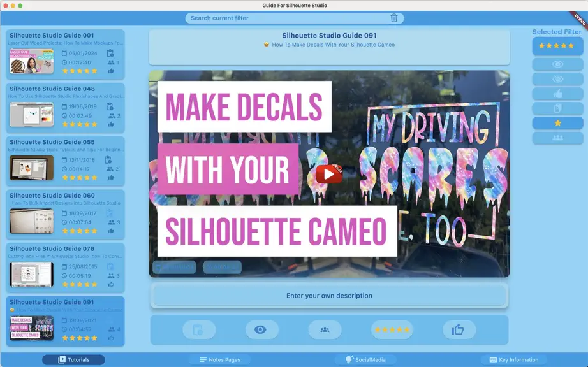The height and width of the screenshot is (367, 588).
Task: Click the faded clipboard icon on Guide 060
Action: click(110, 213)
